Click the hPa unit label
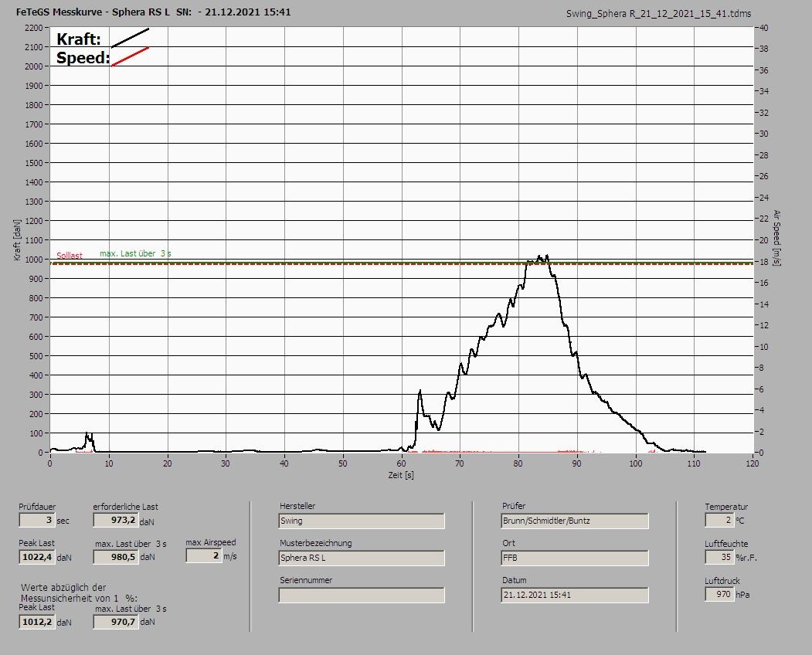 coord(742,595)
